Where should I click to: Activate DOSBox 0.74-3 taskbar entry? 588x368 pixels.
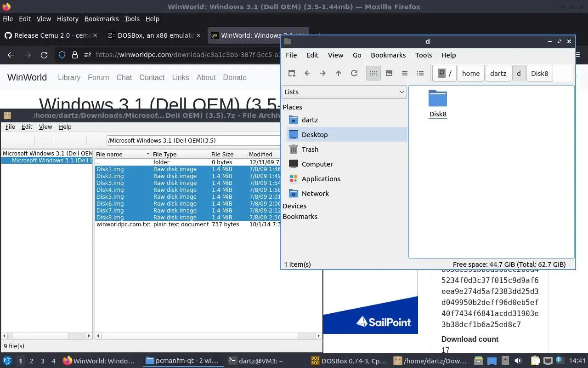pos(349,361)
